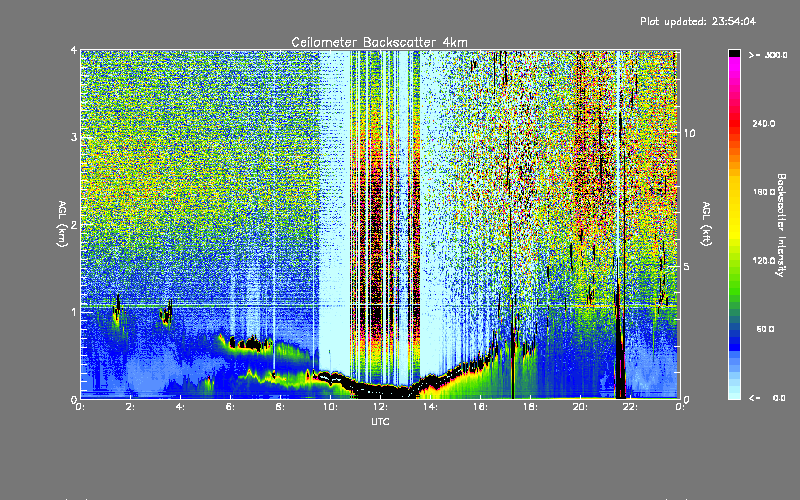Click the '18:' tick on the UTC axis
800x500 pixels.
click(530, 407)
